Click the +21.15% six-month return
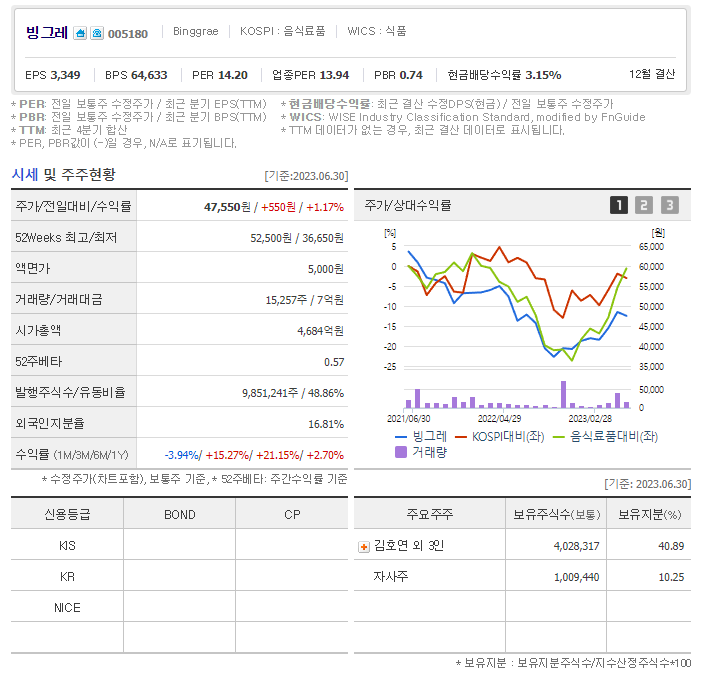 (x=278, y=455)
